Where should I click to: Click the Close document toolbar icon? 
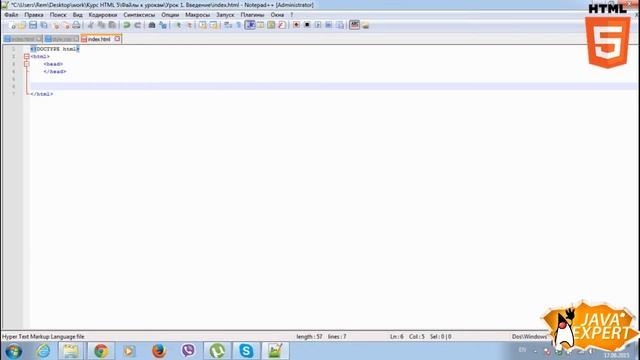[56, 25]
